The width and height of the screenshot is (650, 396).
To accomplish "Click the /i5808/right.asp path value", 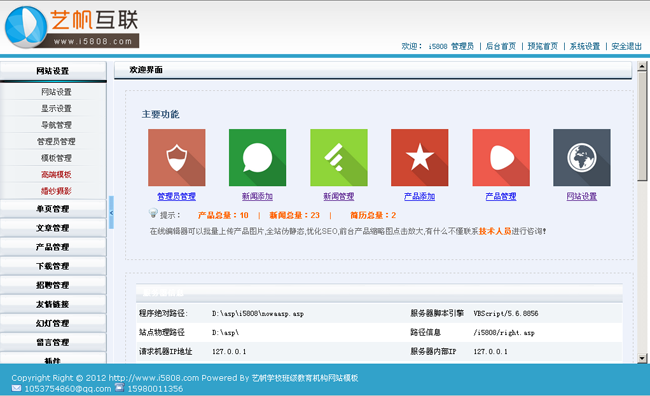I will (504, 333).
